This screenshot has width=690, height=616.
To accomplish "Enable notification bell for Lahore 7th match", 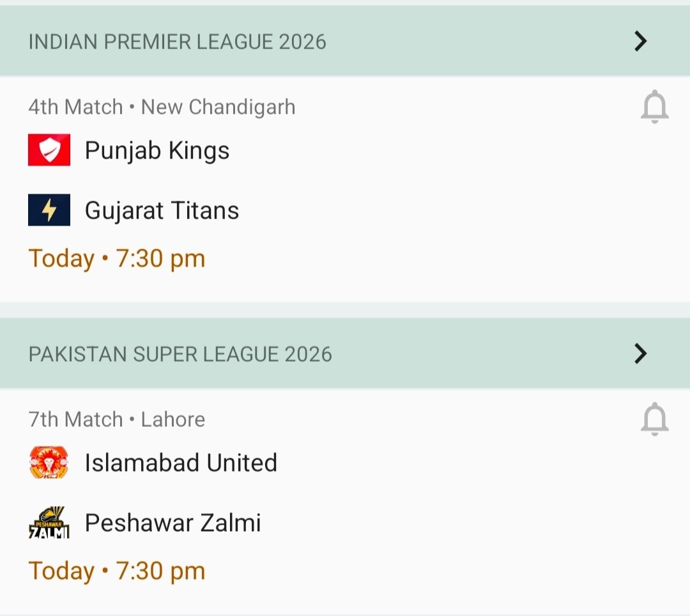I will tap(654, 420).
